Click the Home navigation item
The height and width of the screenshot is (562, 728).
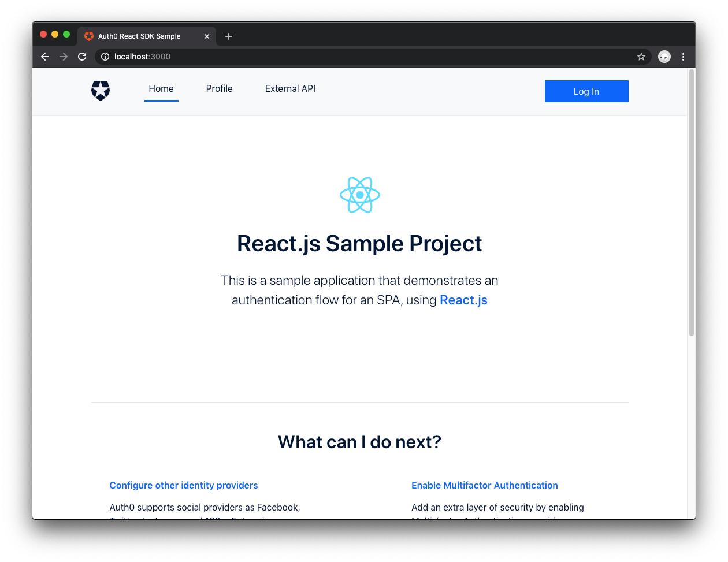[161, 88]
